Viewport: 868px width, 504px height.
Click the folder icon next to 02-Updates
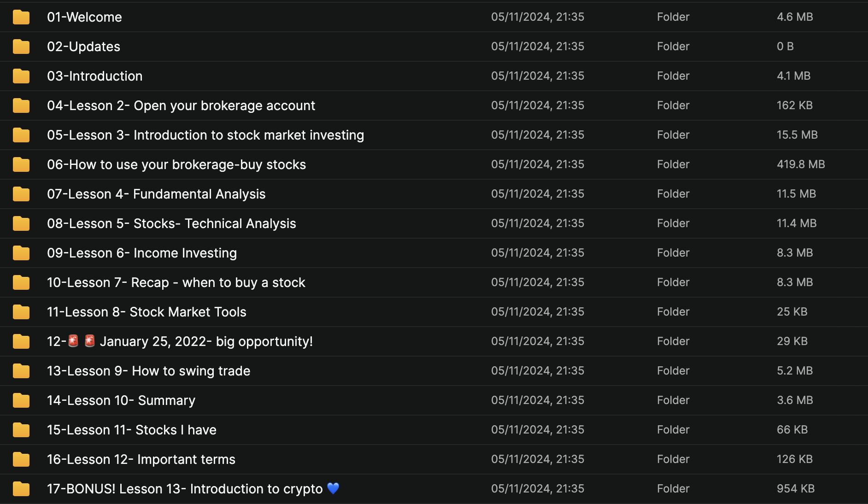pyautogui.click(x=21, y=47)
